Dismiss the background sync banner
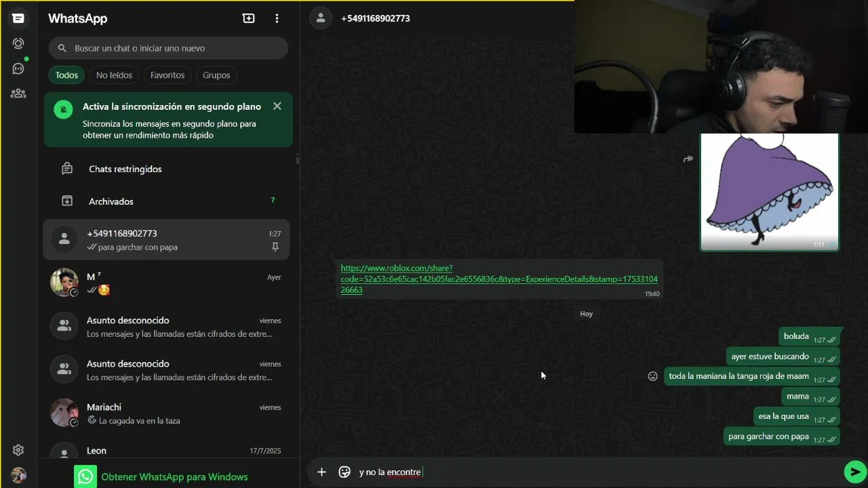The height and width of the screenshot is (488, 868). tap(277, 106)
